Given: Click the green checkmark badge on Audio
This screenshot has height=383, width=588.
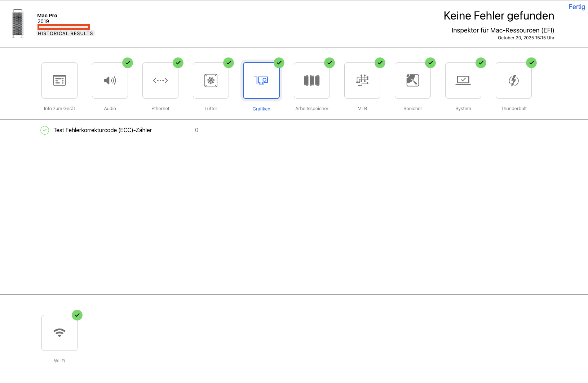Looking at the screenshot, I should (128, 63).
